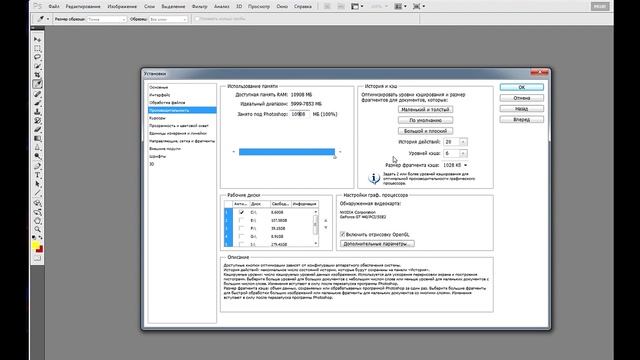Screen dimensions: 640x360
Task: Select the Quick Selection tool
Action: point(37,66)
